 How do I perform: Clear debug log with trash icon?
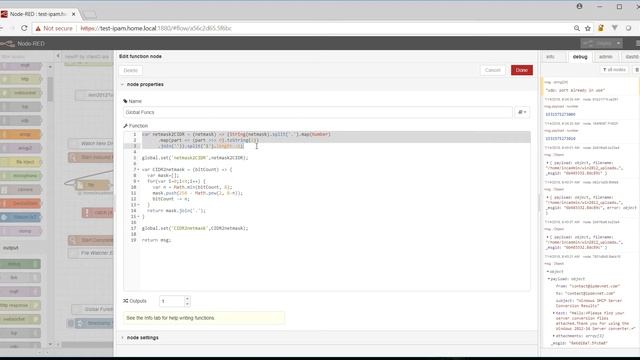pos(636,70)
